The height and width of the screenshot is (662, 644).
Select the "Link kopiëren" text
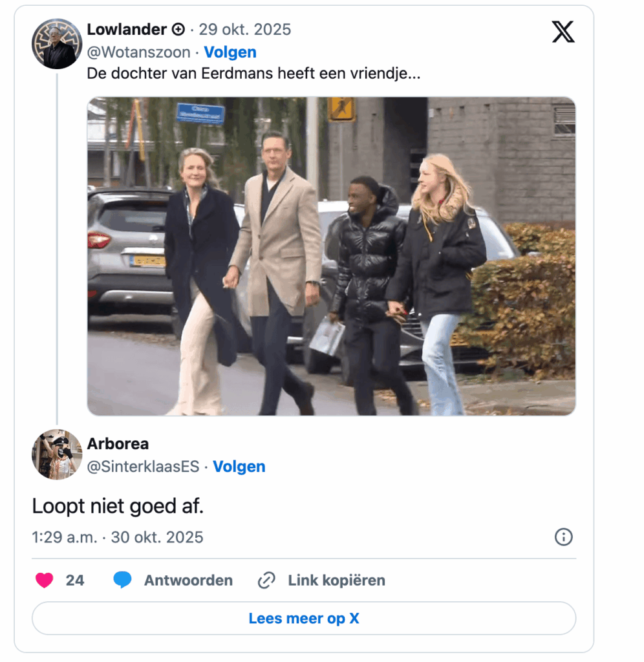[x=336, y=581]
